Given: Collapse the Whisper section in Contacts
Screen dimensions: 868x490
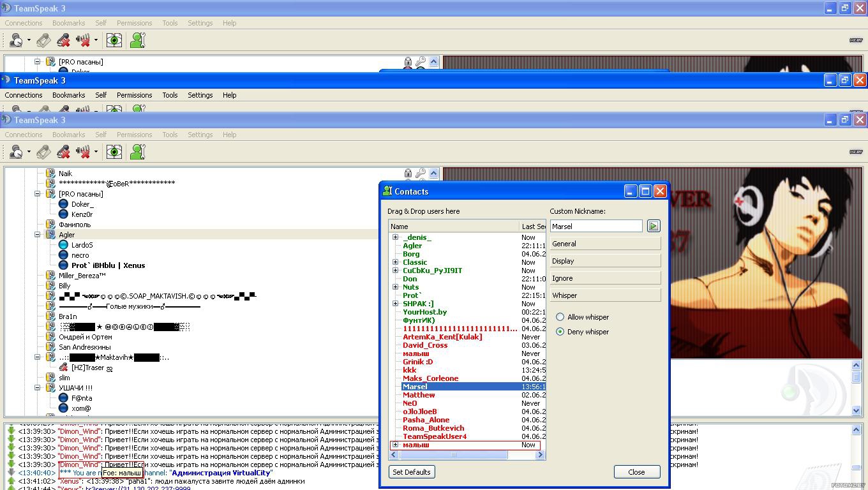Looking at the screenshot, I should (x=605, y=295).
